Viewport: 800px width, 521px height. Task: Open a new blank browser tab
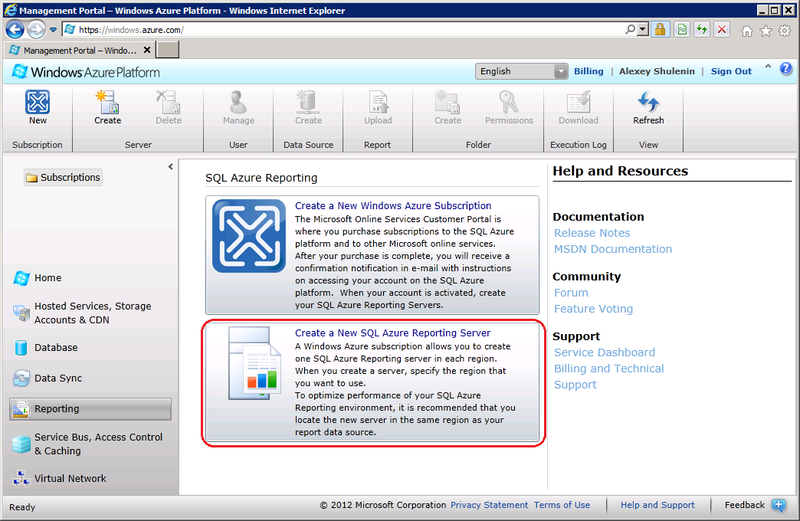click(167, 50)
